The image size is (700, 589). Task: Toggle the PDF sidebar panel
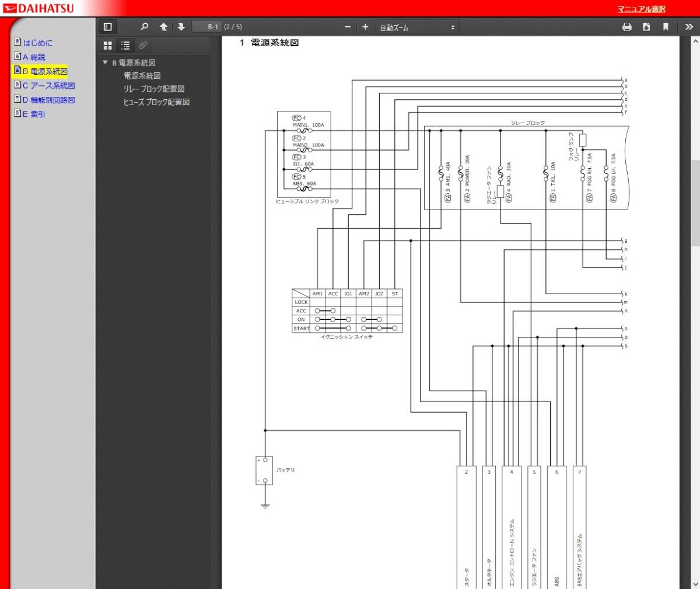(x=107, y=27)
